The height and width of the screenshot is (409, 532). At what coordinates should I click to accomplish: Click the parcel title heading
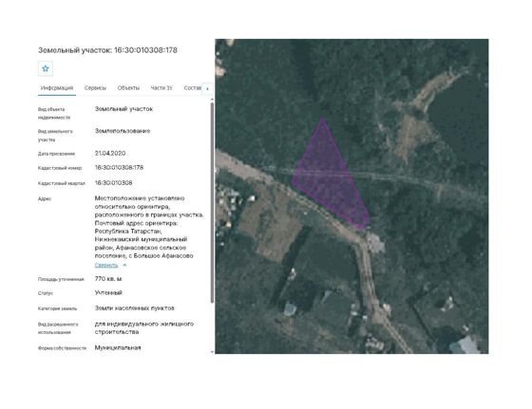pos(107,50)
